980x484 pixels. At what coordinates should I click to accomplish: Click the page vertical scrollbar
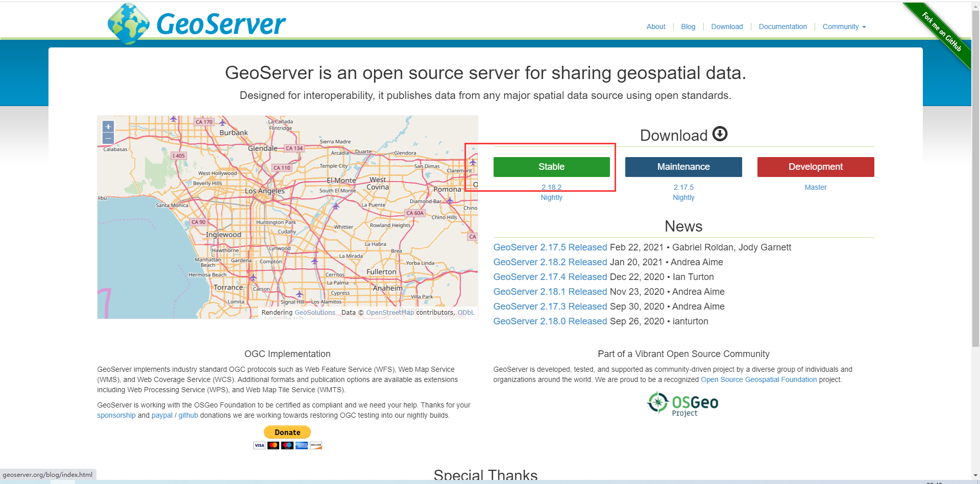pos(975,179)
